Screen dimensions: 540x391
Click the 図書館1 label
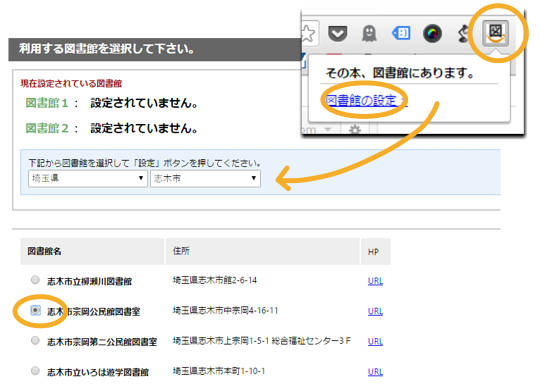coord(47,103)
